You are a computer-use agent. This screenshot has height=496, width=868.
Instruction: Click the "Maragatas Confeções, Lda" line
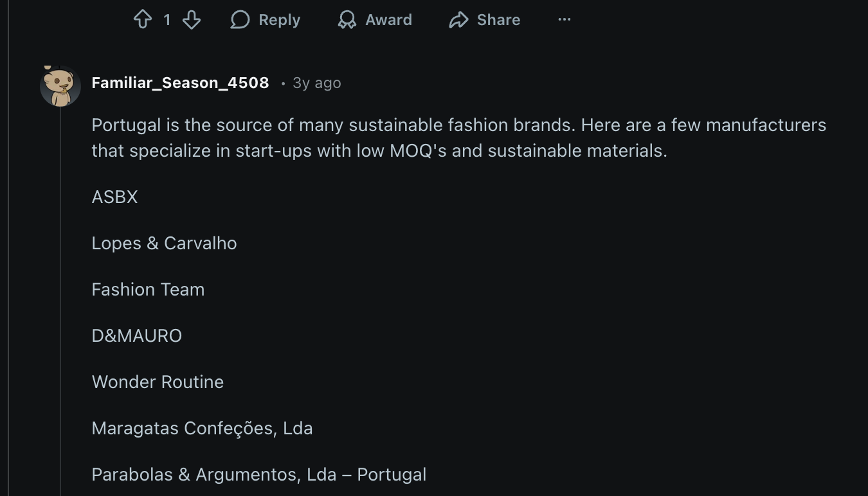click(202, 428)
